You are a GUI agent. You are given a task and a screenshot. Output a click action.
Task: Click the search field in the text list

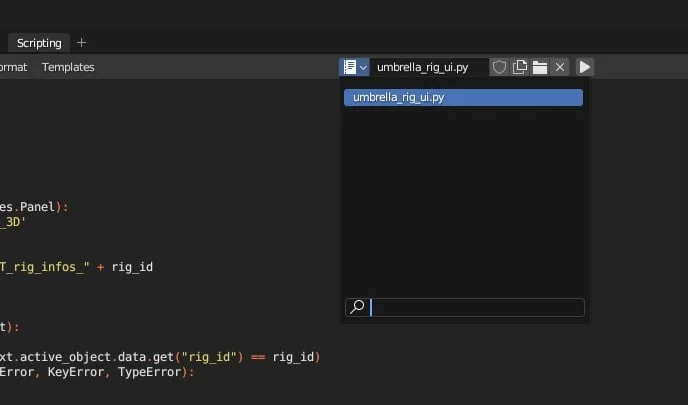pyautogui.click(x=475, y=308)
